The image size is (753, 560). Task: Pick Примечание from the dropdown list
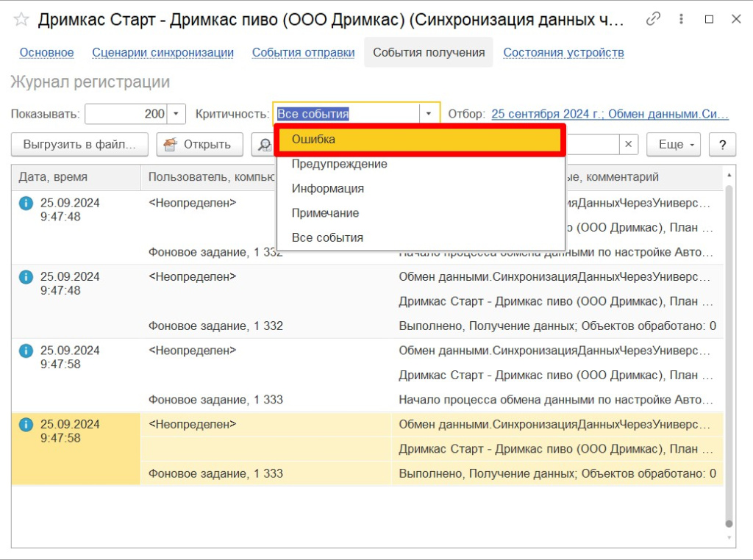click(x=325, y=213)
